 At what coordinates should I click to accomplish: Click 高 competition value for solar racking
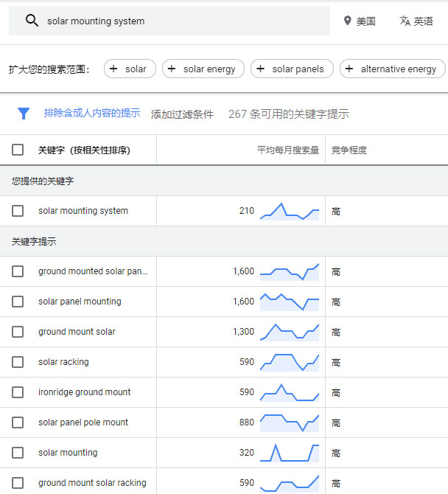point(336,362)
